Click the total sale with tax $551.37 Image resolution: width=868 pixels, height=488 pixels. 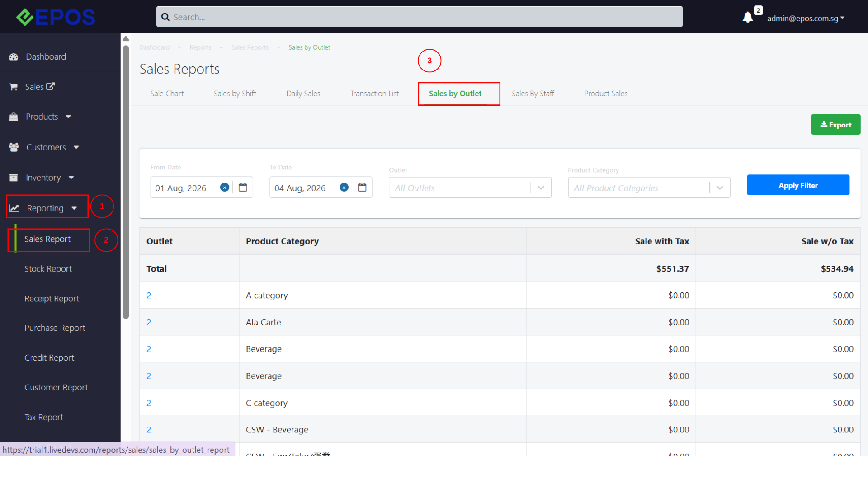pyautogui.click(x=673, y=269)
